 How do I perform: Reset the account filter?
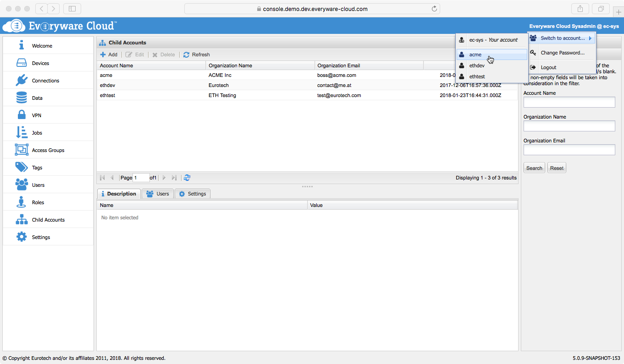click(x=557, y=168)
